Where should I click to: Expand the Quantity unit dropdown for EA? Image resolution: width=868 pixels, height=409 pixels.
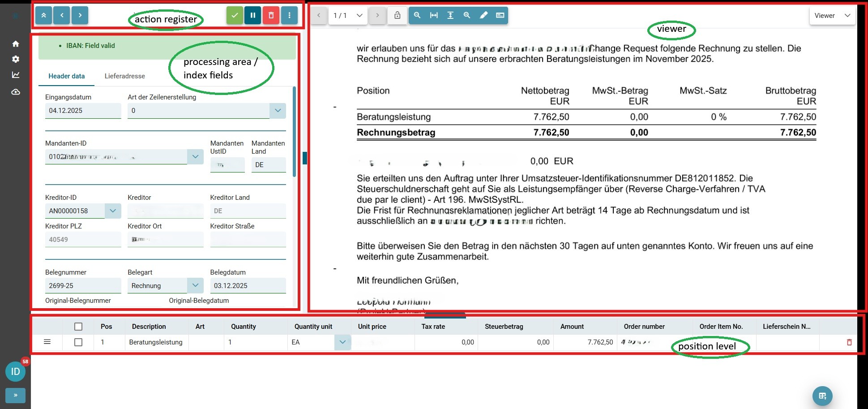click(x=342, y=342)
